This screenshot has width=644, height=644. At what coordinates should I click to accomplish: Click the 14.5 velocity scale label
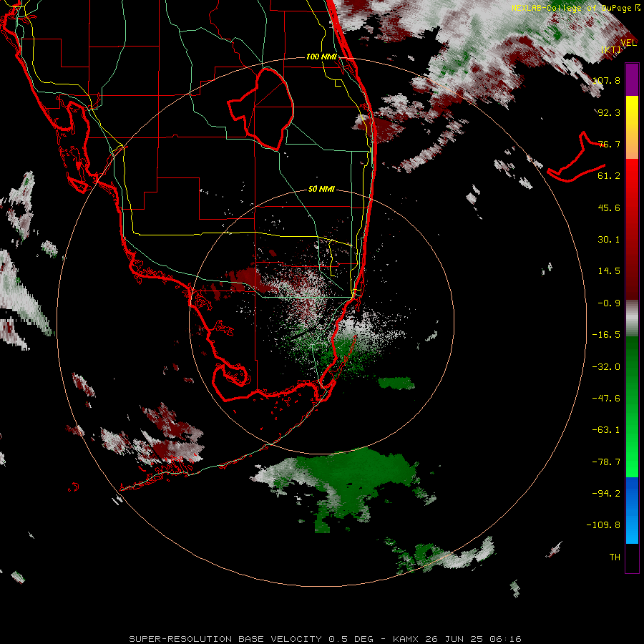[609, 271]
